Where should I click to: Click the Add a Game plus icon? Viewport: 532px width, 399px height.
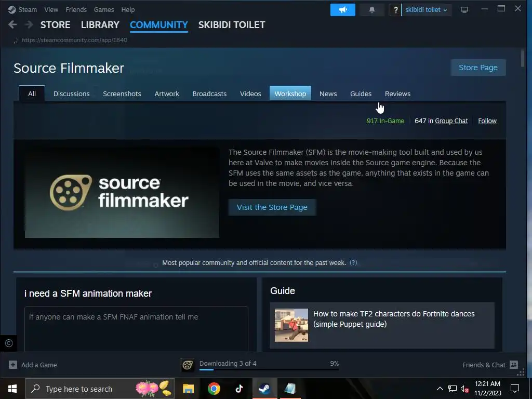pyautogui.click(x=13, y=365)
